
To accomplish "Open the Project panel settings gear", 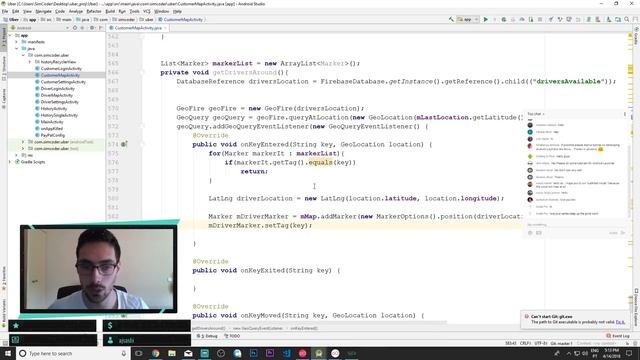I will 92,28.
